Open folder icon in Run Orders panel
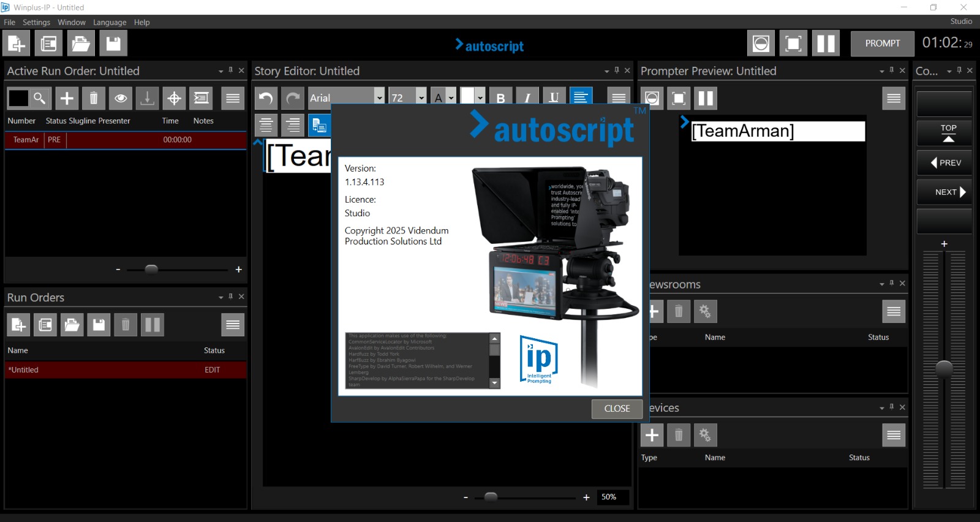This screenshot has width=980, height=522. pyautogui.click(x=72, y=325)
